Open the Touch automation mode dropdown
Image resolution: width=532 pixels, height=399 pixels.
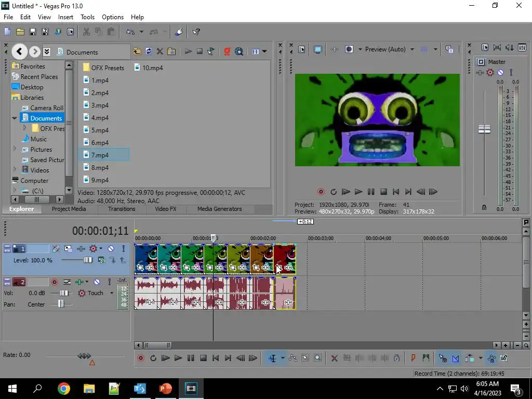(112, 293)
